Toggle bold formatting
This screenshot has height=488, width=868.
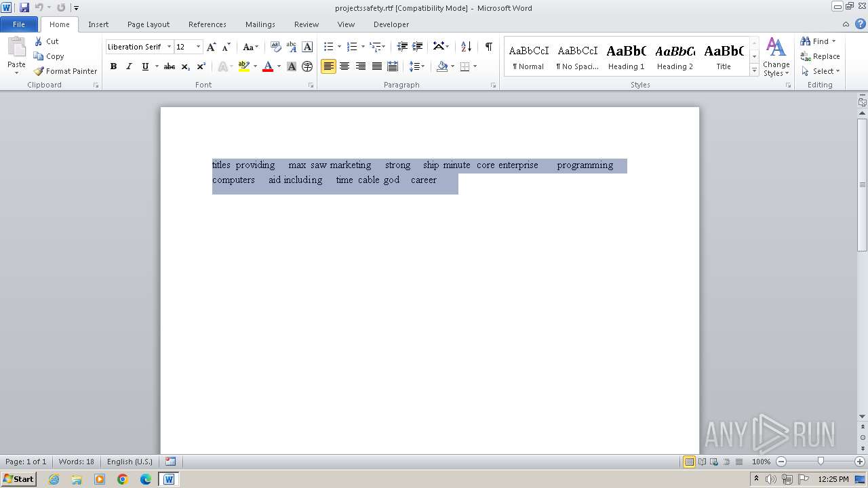pos(113,66)
